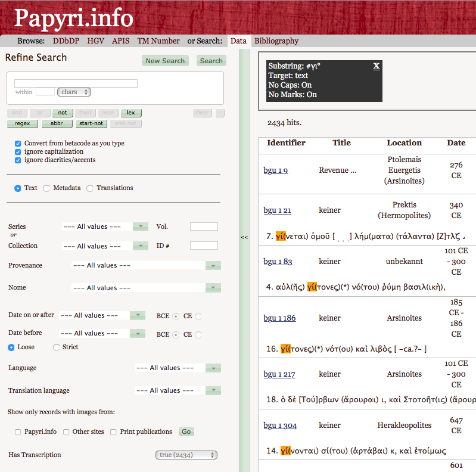This screenshot has height=472, width=476.
Task: Open the bgu 1 83 record
Action: tap(278, 262)
